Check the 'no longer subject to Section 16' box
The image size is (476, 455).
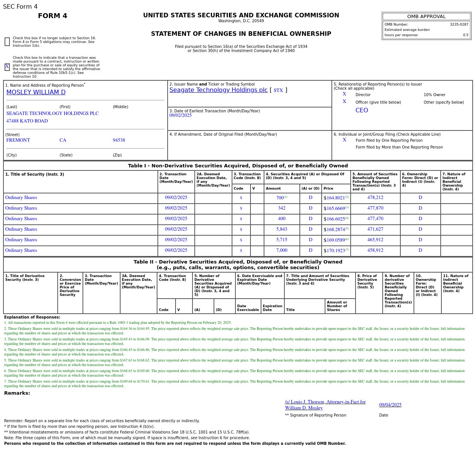[7, 42]
